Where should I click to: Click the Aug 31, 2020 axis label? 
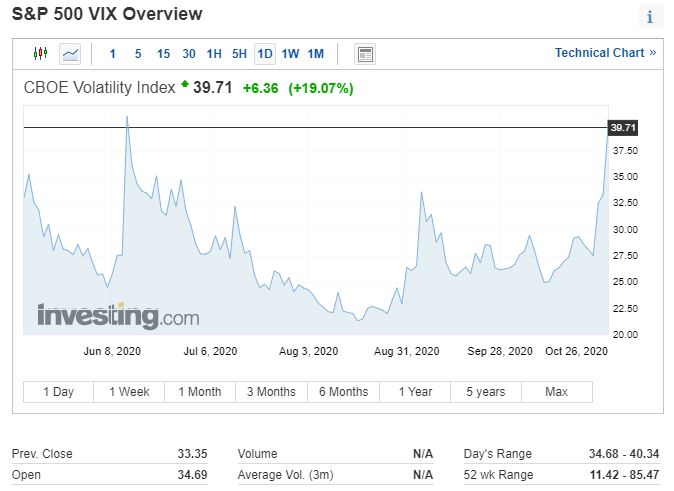pos(407,351)
